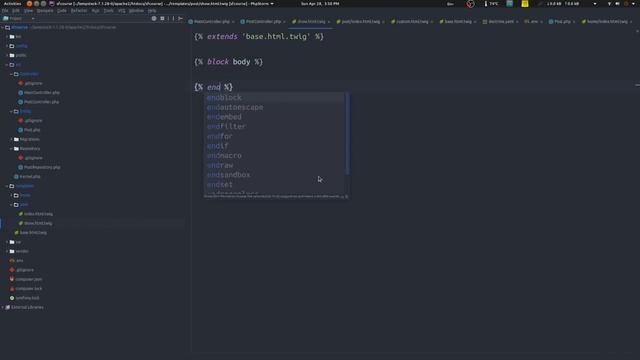
Task: Click Activities in the top bar
Action: 12,4
